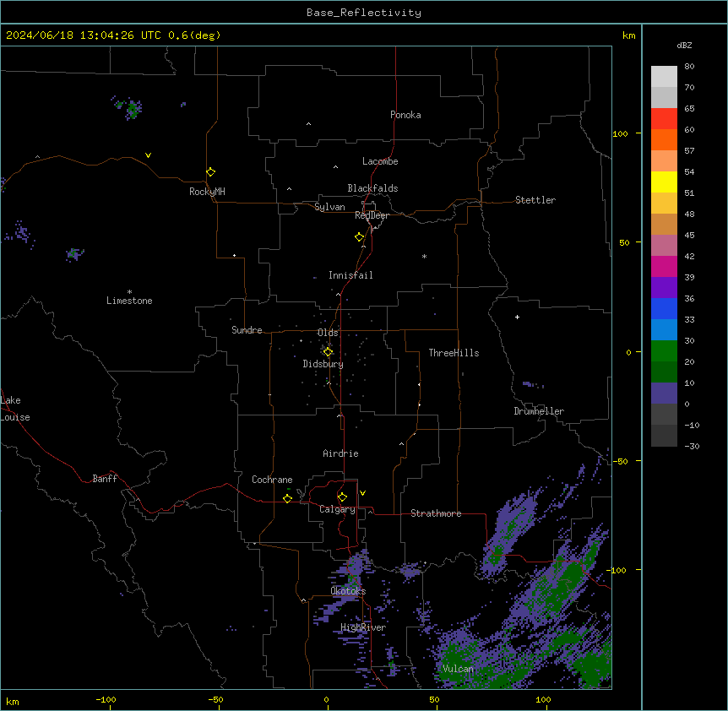Click the Banff town label
The height and width of the screenshot is (711, 728).
click(x=105, y=479)
